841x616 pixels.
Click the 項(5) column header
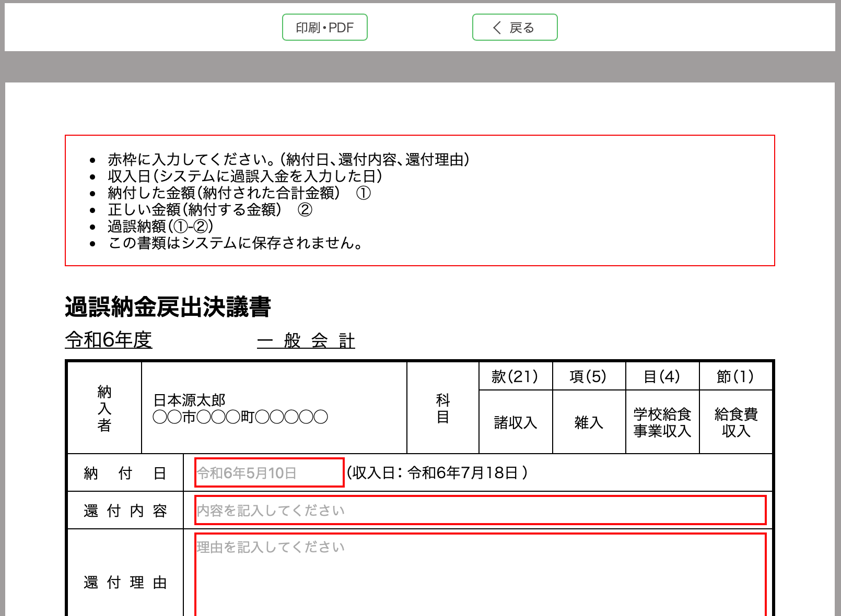click(588, 376)
